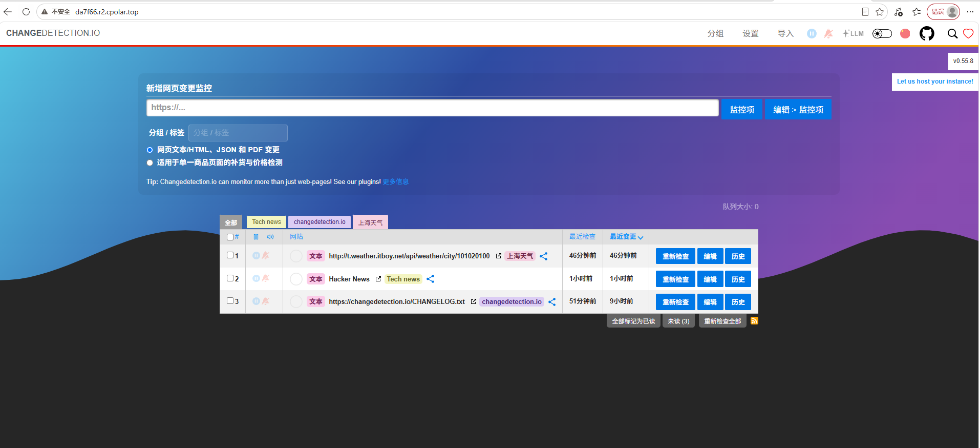
Task: View history of CHANGELOG.txt watch
Action: tap(738, 302)
